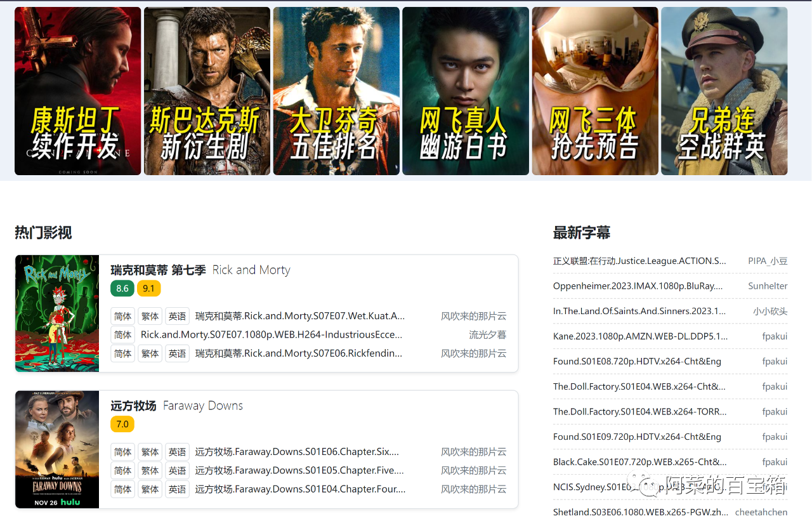Click 繁体 tag on the Faraway.Downs.S01E06 row
Viewport: 812px width, 521px height.
click(150, 452)
